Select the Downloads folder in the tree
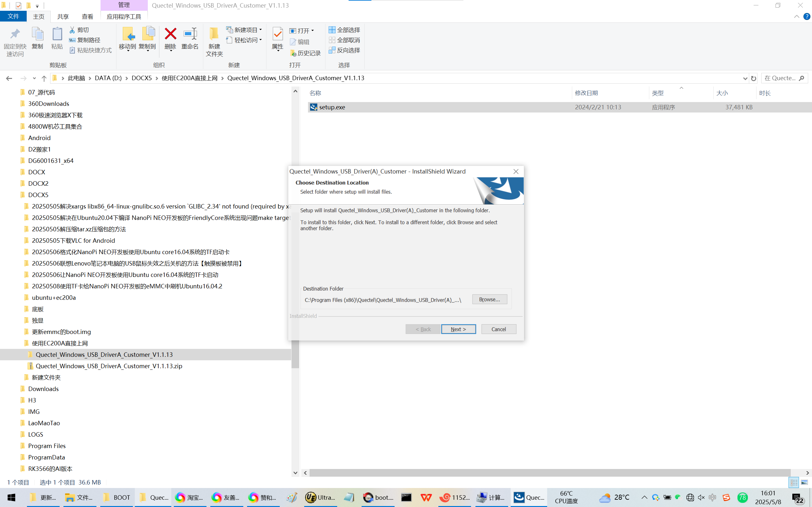 43,388
